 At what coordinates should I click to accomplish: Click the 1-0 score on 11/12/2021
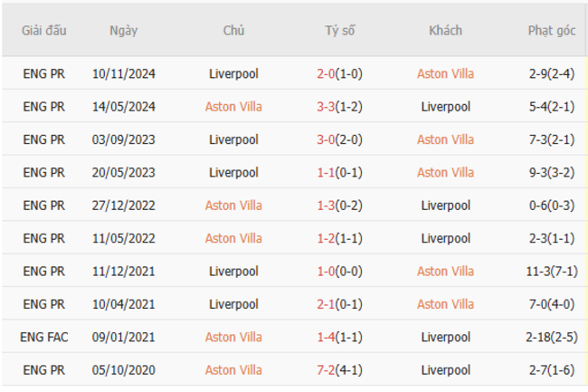(x=326, y=271)
